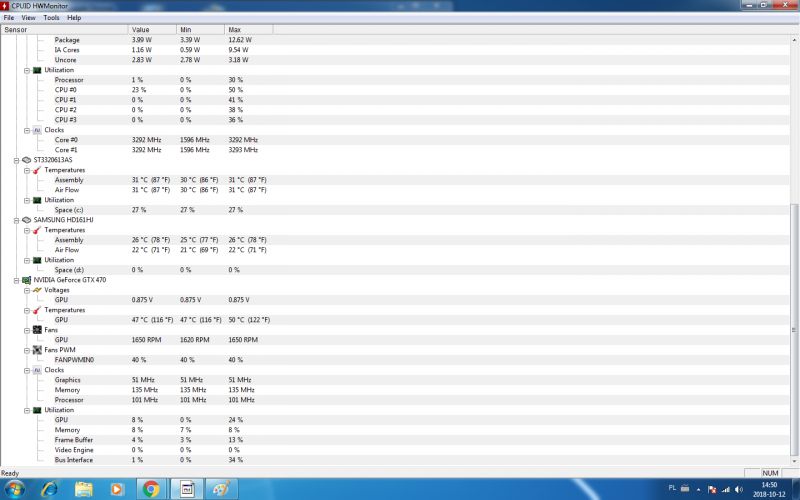Click SAMSUNG HD161HJ Utilization chip icon
Viewport: 800px width, 500px height.
(37, 260)
